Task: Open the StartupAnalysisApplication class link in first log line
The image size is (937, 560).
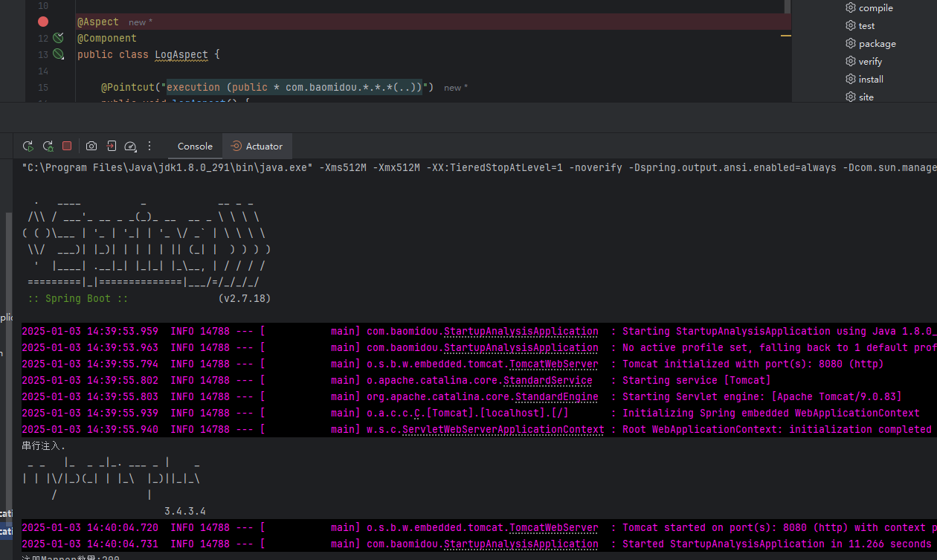Action: (521, 332)
